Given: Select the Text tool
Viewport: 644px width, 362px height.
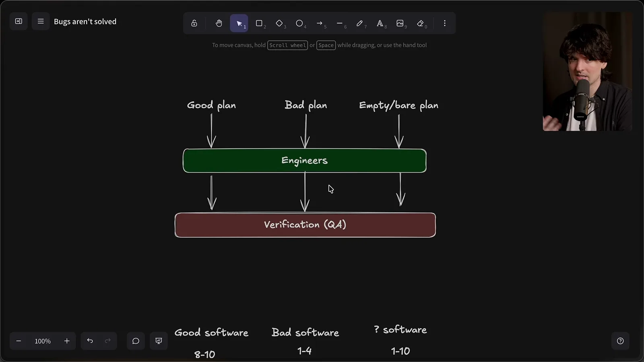Looking at the screenshot, I should point(380,23).
